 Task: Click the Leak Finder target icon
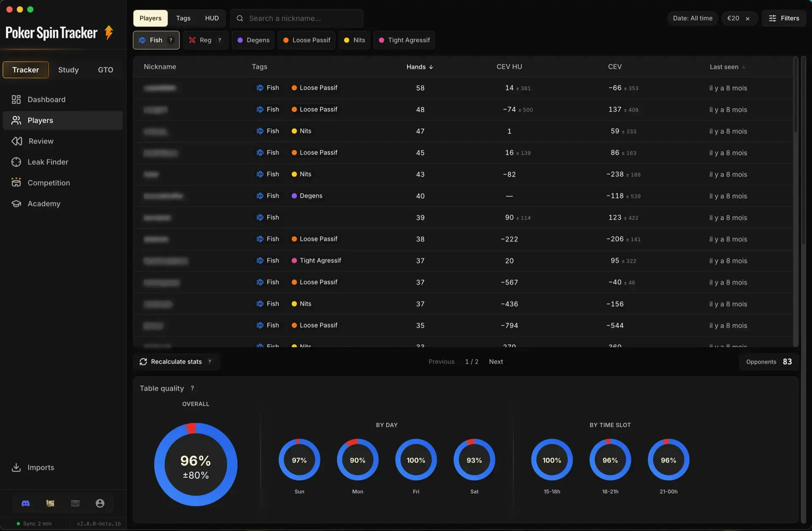click(x=16, y=162)
